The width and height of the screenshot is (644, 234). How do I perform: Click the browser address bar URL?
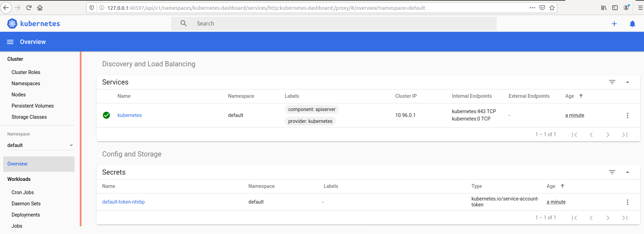point(266,8)
